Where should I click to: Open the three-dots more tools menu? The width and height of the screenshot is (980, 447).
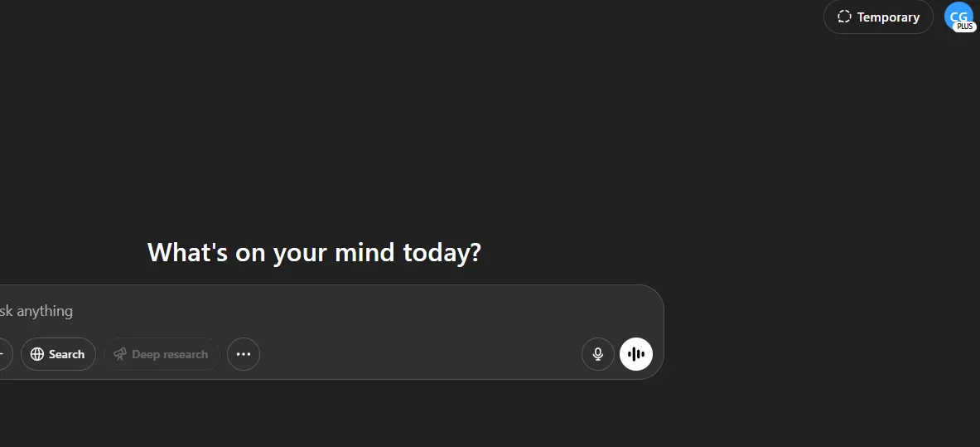[243, 354]
